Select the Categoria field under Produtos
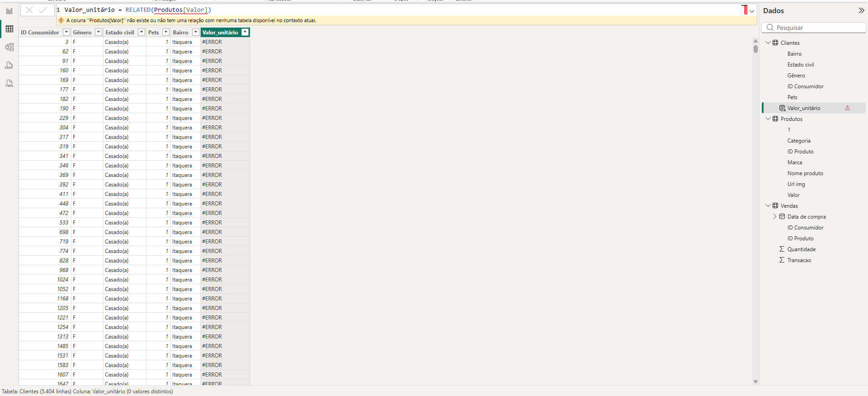868x396 pixels. click(799, 141)
